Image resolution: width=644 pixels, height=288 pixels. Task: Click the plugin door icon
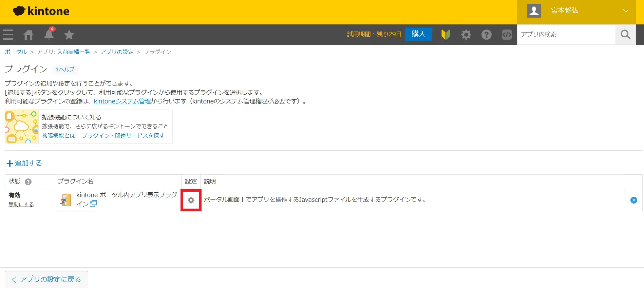(x=65, y=200)
